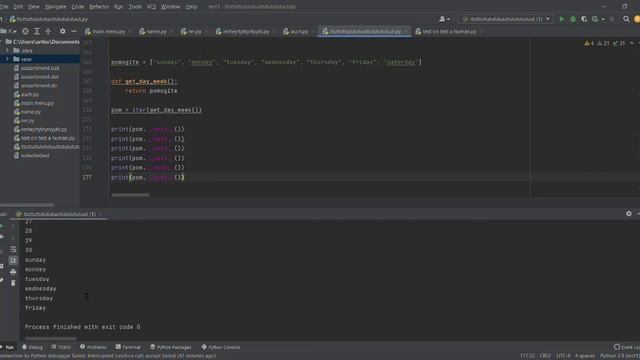Open the Debug tool window button

(x=32, y=347)
